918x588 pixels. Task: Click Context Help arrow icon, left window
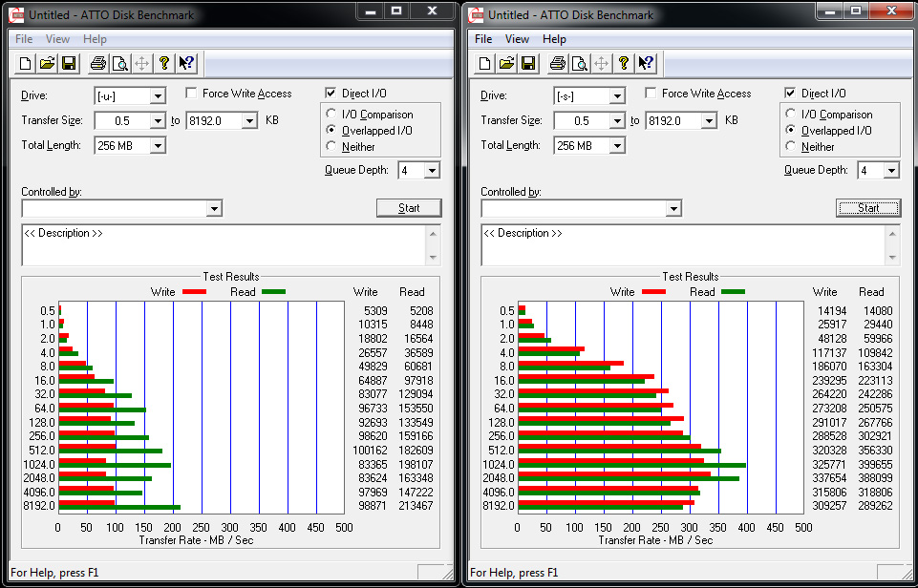[x=186, y=63]
